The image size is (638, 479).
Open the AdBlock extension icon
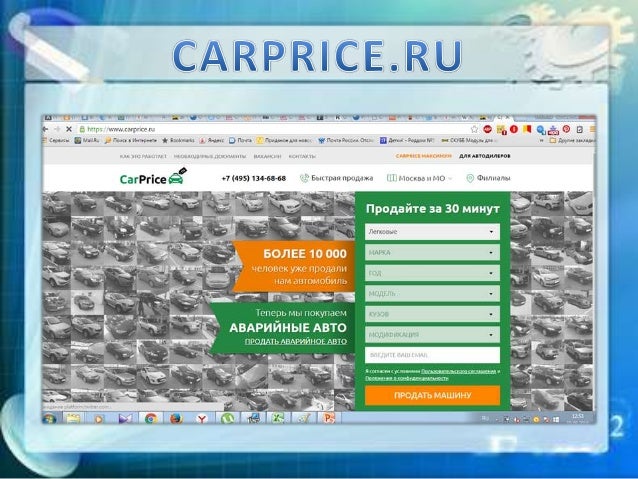pos(487,129)
